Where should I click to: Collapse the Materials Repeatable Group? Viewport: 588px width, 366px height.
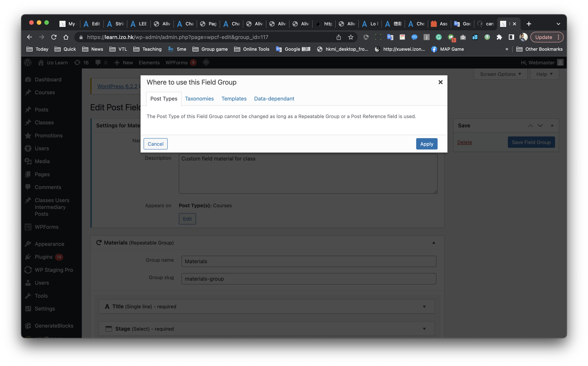434,243
